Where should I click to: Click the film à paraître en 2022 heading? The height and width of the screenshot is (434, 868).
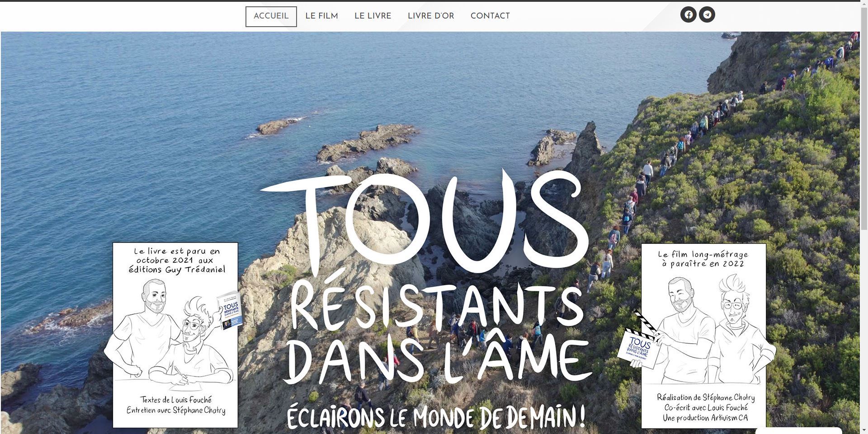point(703,259)
